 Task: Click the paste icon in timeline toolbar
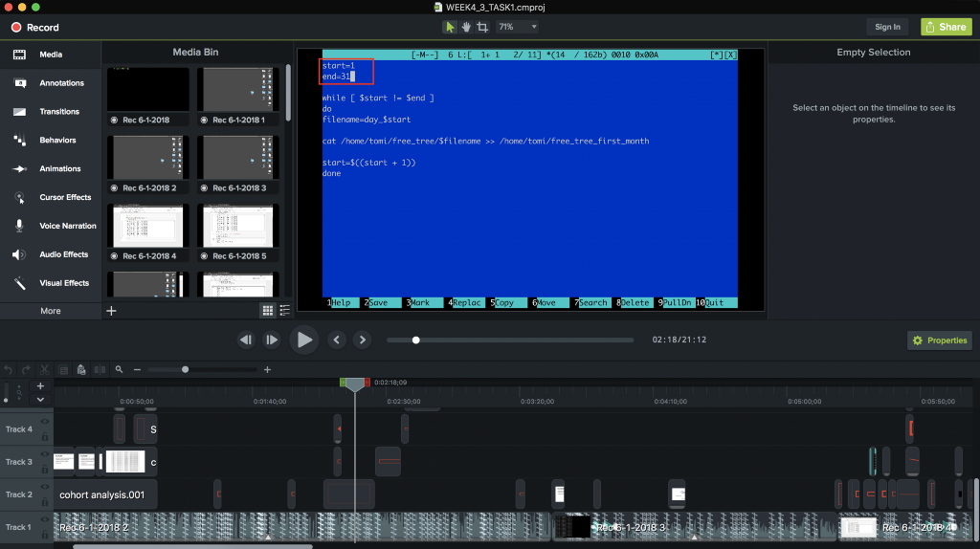pyautogui.click(x=81, y=369)
